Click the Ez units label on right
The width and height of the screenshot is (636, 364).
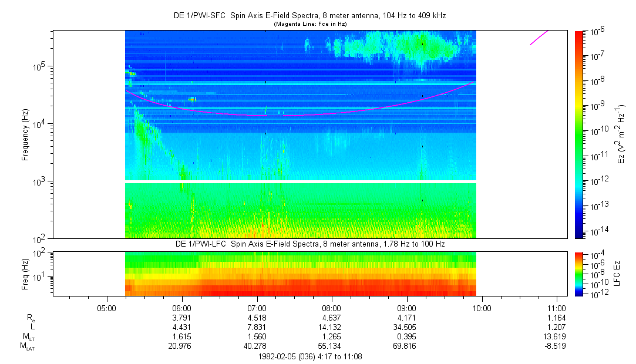pos(621,134)
